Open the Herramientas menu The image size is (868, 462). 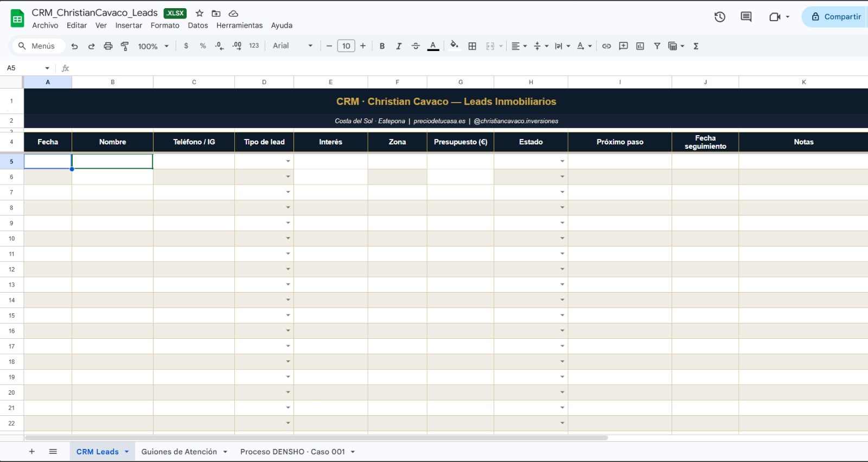pos(239,26)
